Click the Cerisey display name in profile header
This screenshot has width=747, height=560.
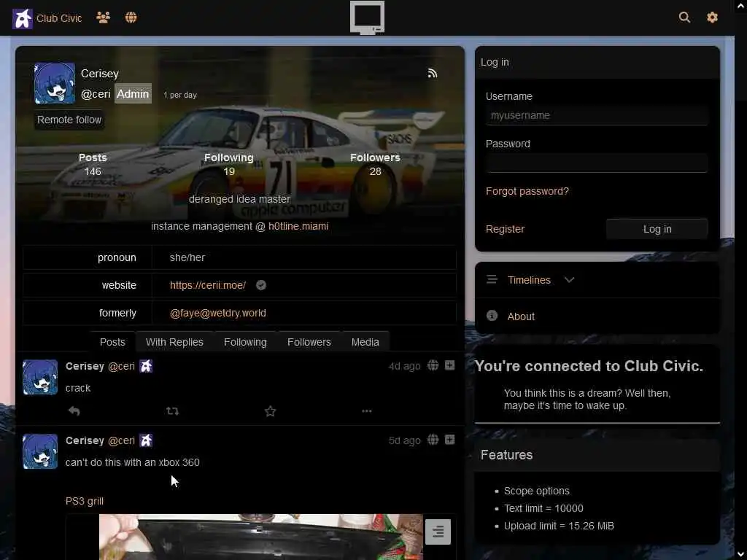point(99,74)
